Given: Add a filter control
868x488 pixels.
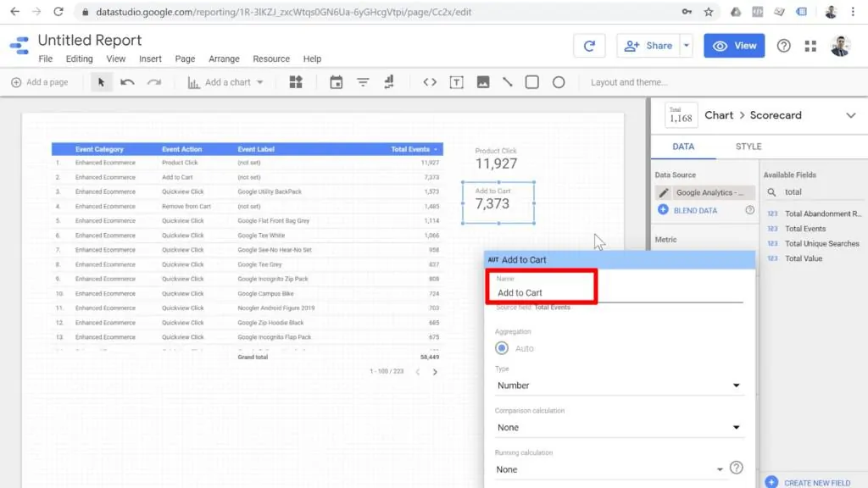Looking at the screenshot, I should coord(363,82).
